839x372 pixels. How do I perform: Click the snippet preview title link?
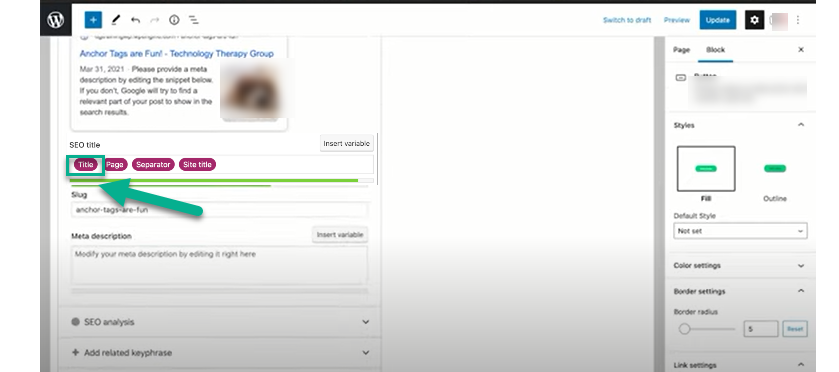[x=177, y=54]
